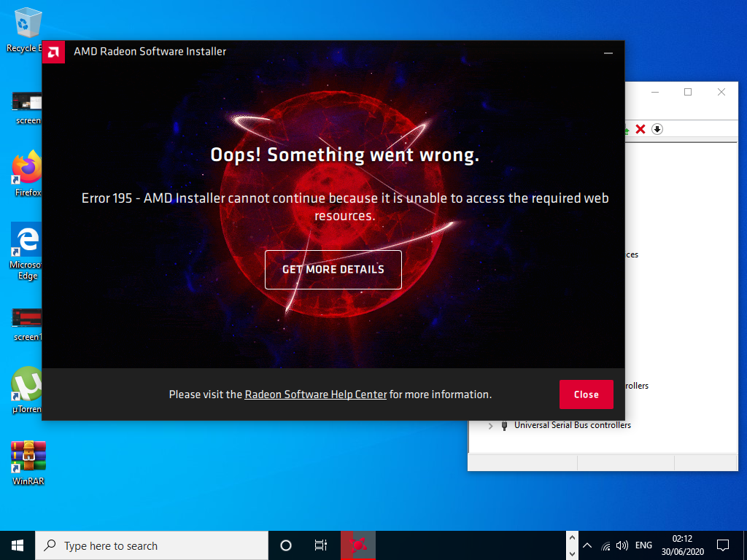Viewport: 747px width, 560px height.
Task: Close the AMD installer error dialog
Action: click(x=586, y=394)
